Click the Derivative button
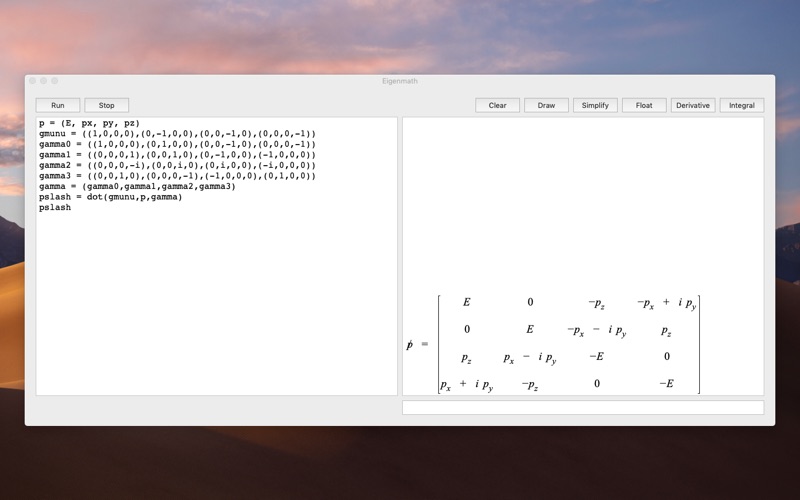The width and height of the screenshot is (800, 500). click(x=693, y=105)
